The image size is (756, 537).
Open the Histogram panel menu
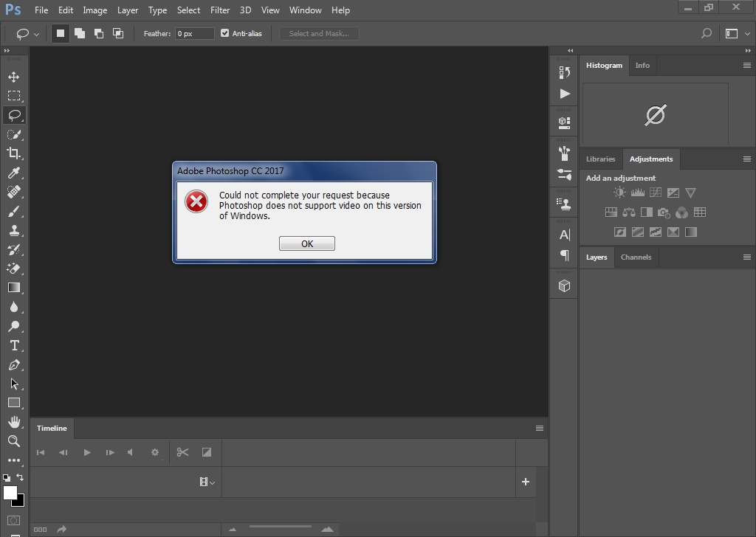point(747,66)
